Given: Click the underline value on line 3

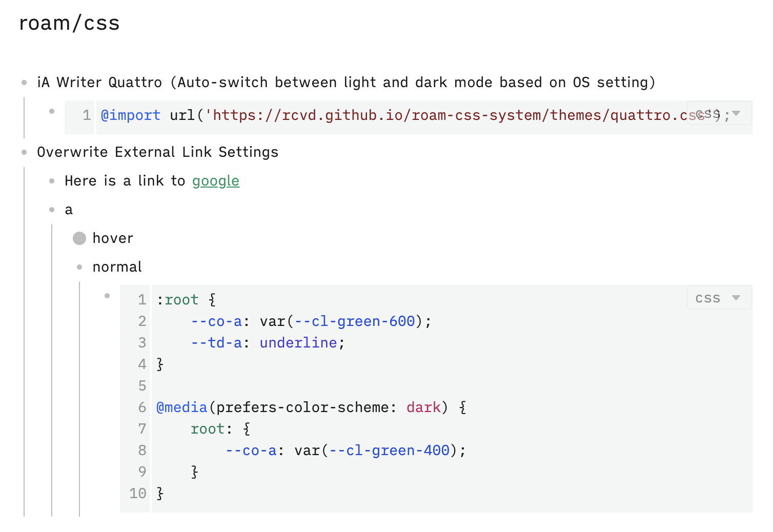Looking at the screenshot, I should (x=298, y=342).
